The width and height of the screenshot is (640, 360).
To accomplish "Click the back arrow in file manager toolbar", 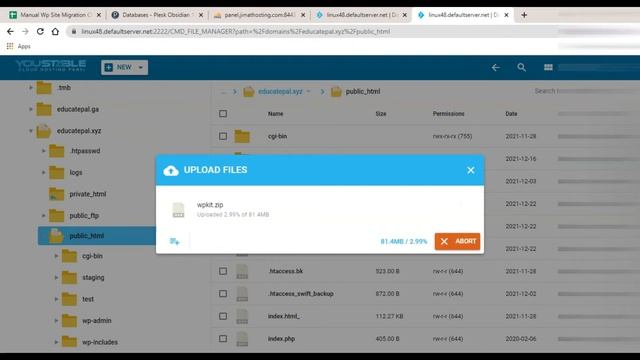I will tap(496, 67).
